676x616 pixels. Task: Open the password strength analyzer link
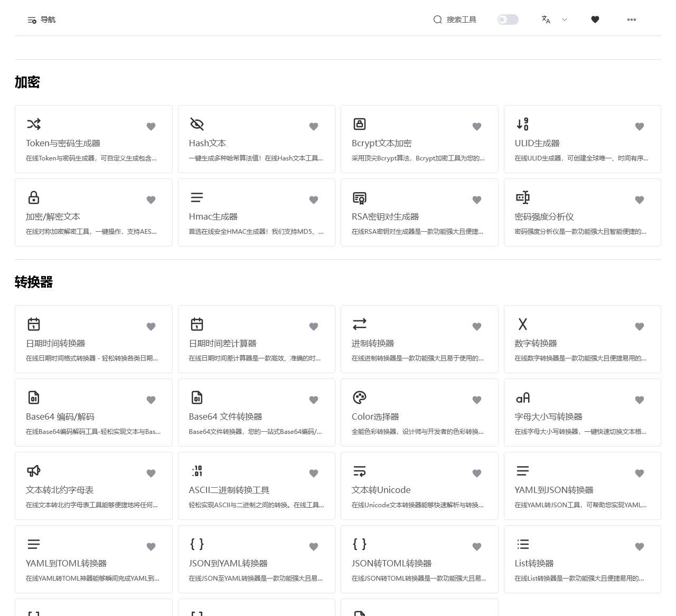[x=544, y=216]
